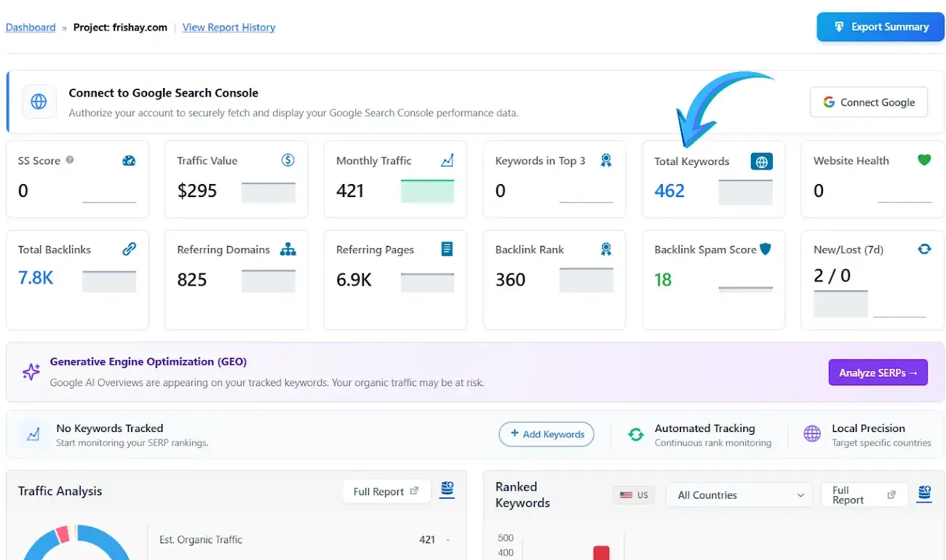The width and height of the screenshot is (946, 560).
Task: Open the View Report History link
Action: (x=228, y=28)
